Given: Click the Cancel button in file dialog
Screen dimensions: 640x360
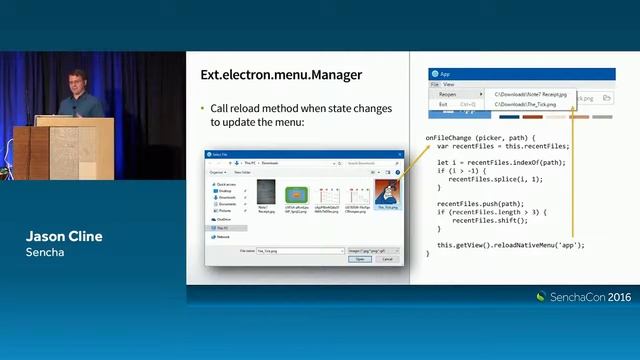Looking at the screenshot, I should click(x=387, y=259).
